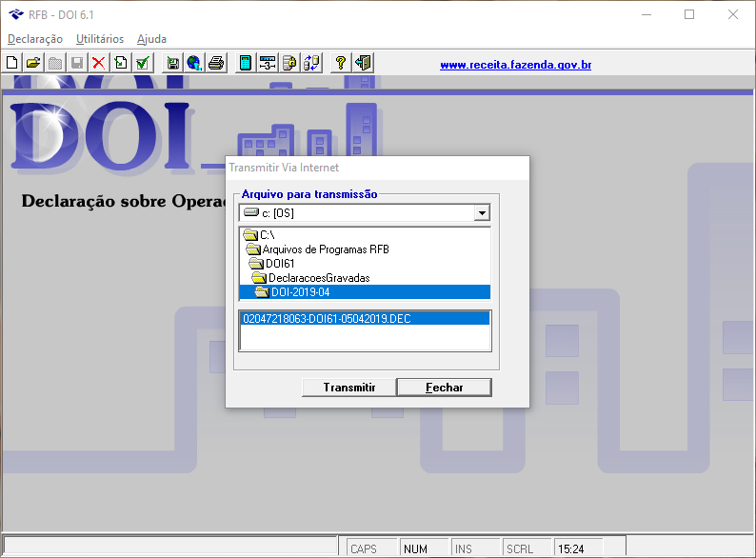This screenshot has width=756, height=558.
Task: Click the database with blue arrows icon
Action: pyautogui.click(x=311, y=63)
